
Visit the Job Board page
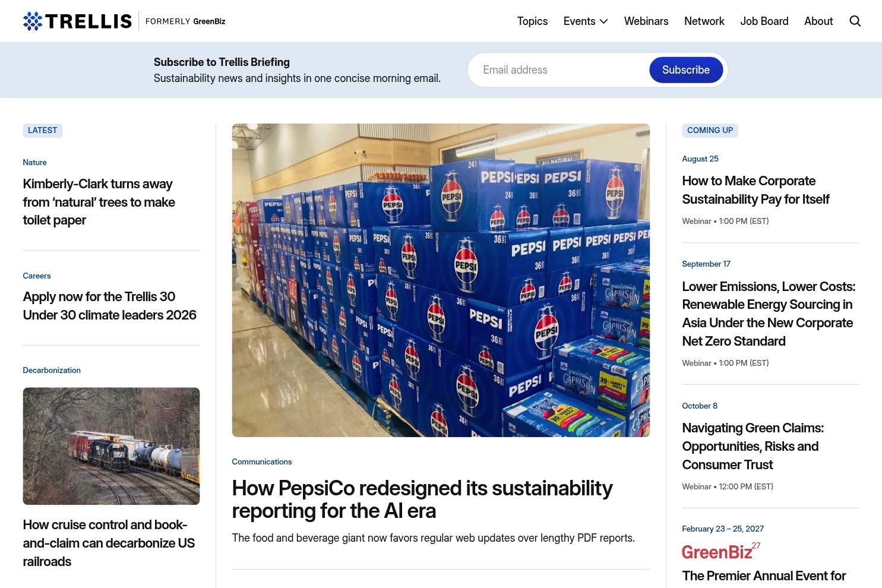click(x=764, y=21)
